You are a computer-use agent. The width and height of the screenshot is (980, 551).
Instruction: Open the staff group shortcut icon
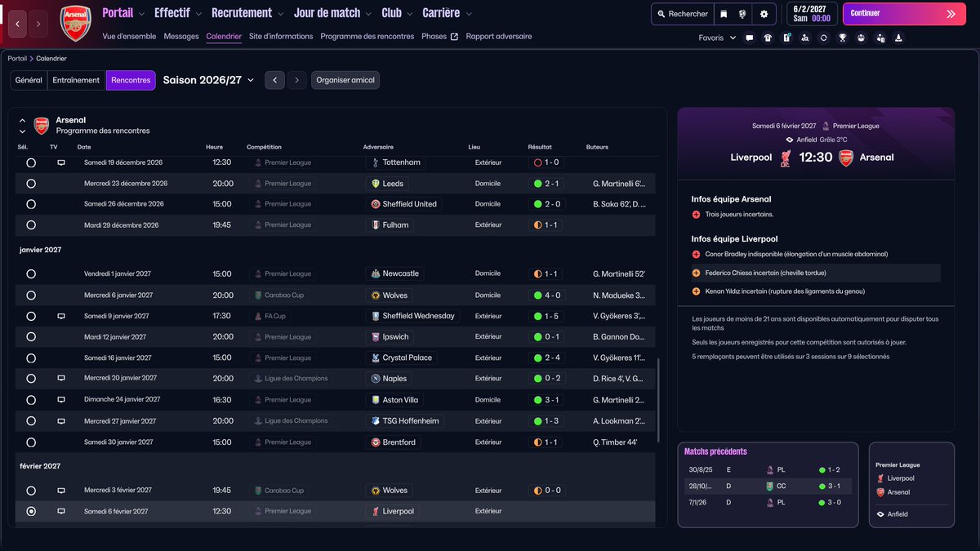(861, 38)
